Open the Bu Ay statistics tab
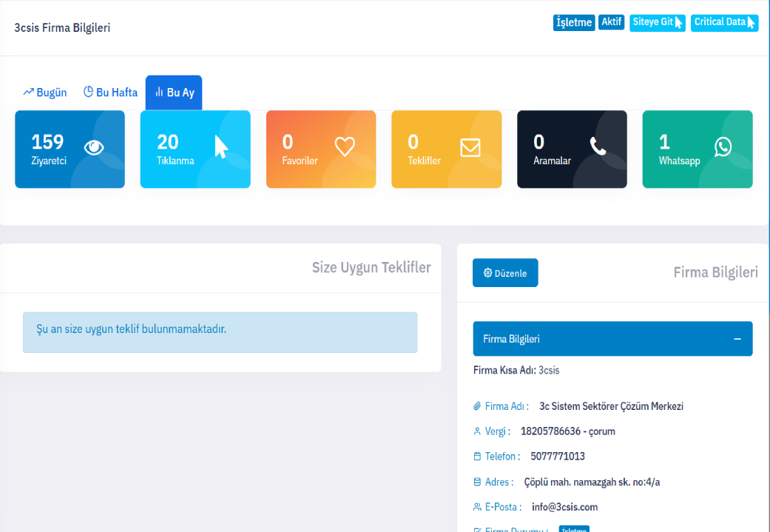 174,92
